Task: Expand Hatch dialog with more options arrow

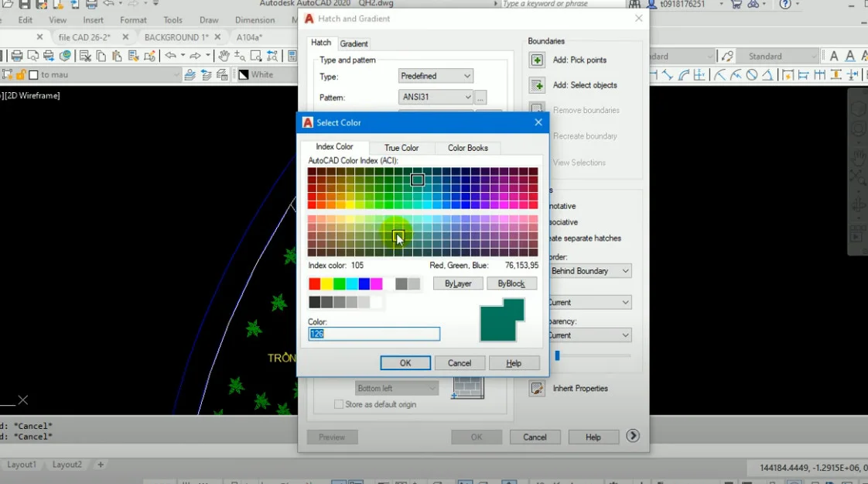Action: click(x=633, y=436)
